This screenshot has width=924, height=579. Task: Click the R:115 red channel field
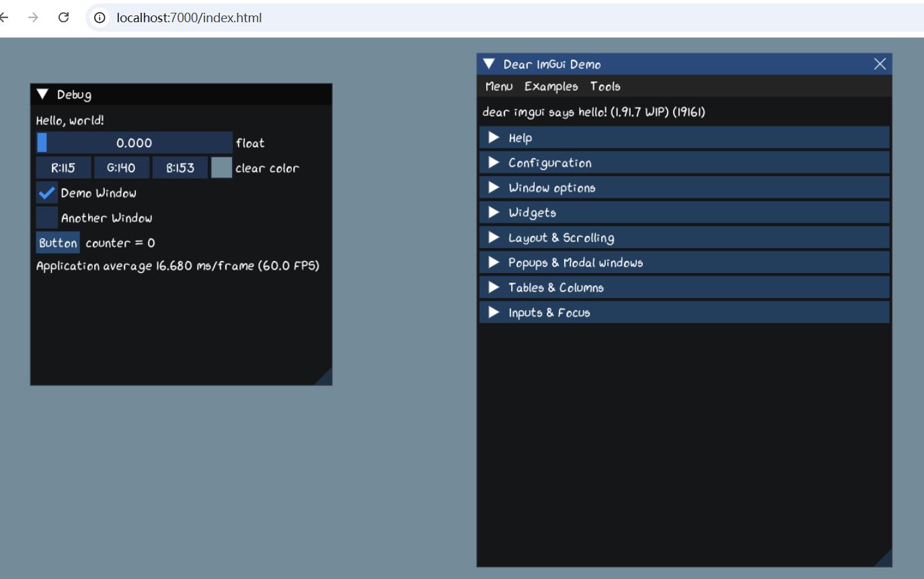point(64,167)
